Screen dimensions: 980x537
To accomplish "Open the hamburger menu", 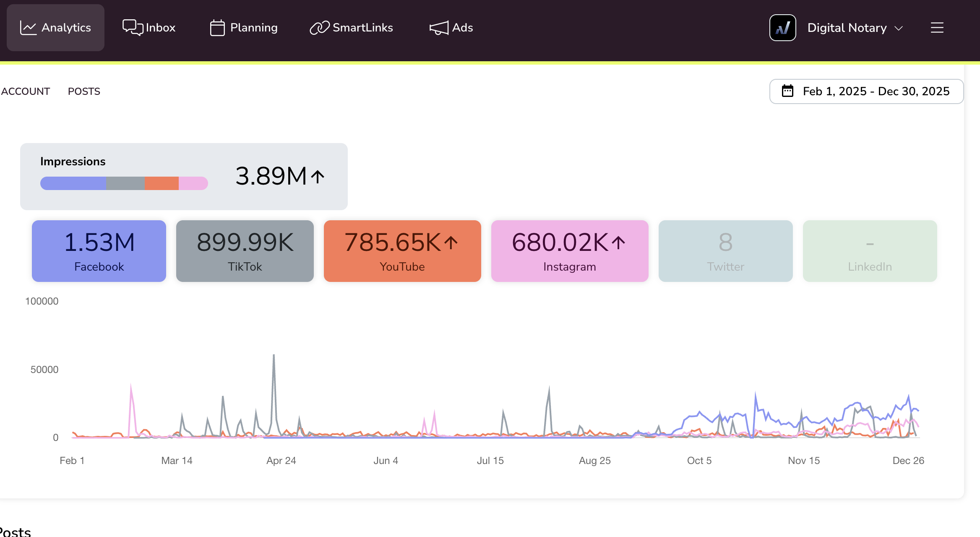I will coord(937,28).
